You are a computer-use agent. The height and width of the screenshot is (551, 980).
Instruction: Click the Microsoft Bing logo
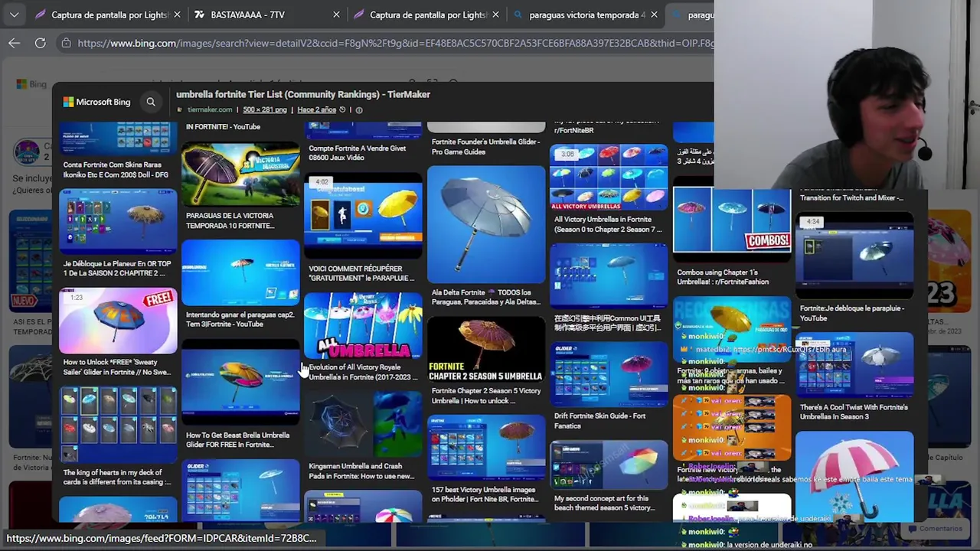(x=96, y=102)
